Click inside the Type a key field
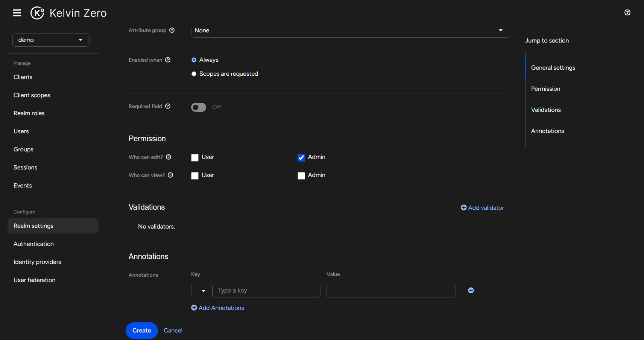644x340 pixels. 266,290
